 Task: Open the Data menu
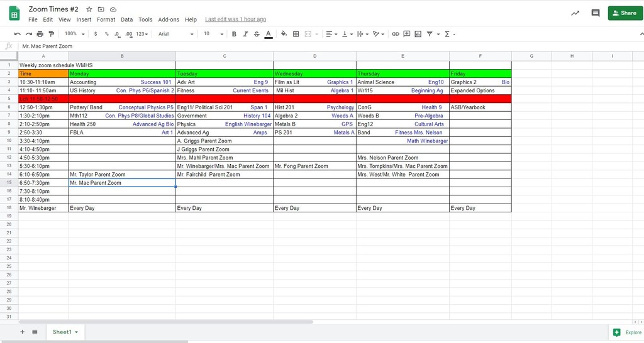point(127,19)
